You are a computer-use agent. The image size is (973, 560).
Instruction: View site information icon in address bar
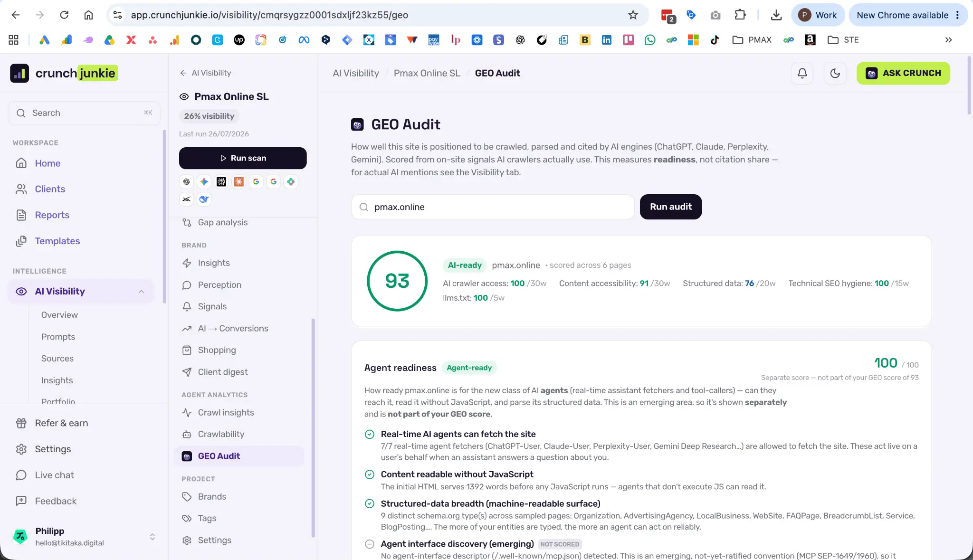[x=117, y=15]
